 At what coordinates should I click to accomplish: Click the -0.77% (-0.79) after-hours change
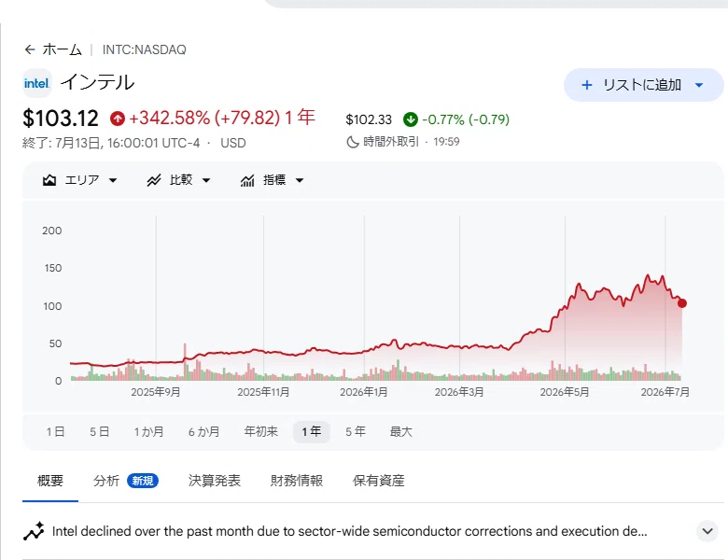[x=466, y=119]
